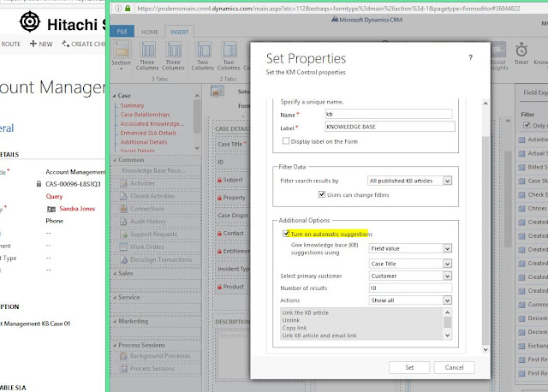Click NEW in the case command bar
This screenshot has height=392, width=548.
point(41,44)
